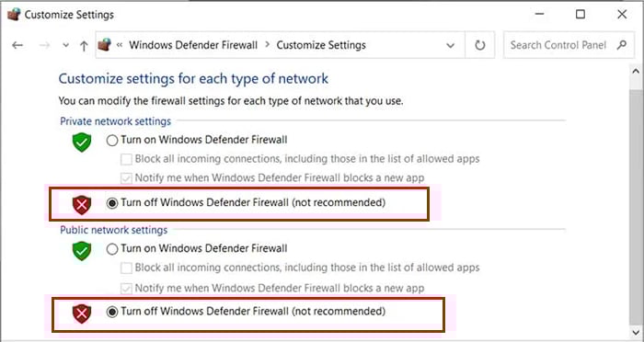Refresh the Customize Settings page
This screenshot has height=342, width=644.
(479, 45)
